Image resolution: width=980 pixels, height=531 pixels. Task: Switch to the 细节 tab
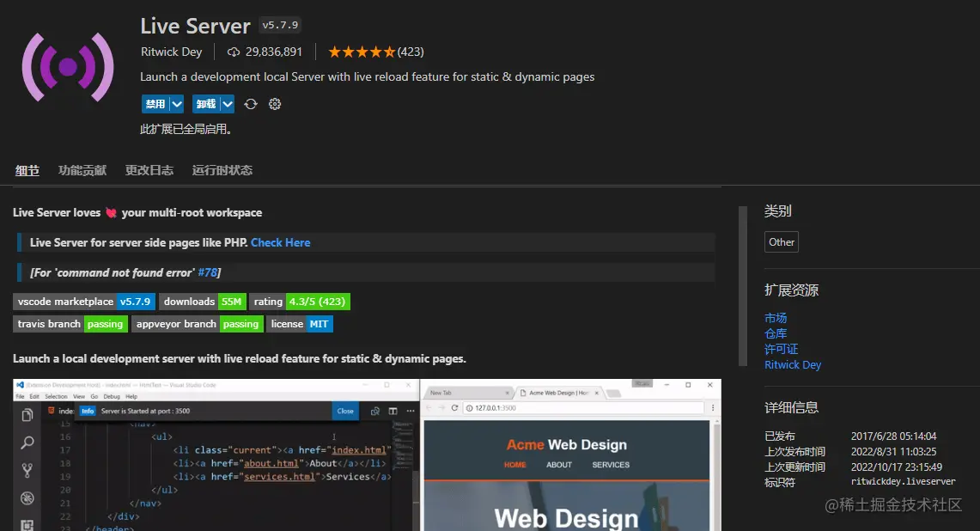27,170
